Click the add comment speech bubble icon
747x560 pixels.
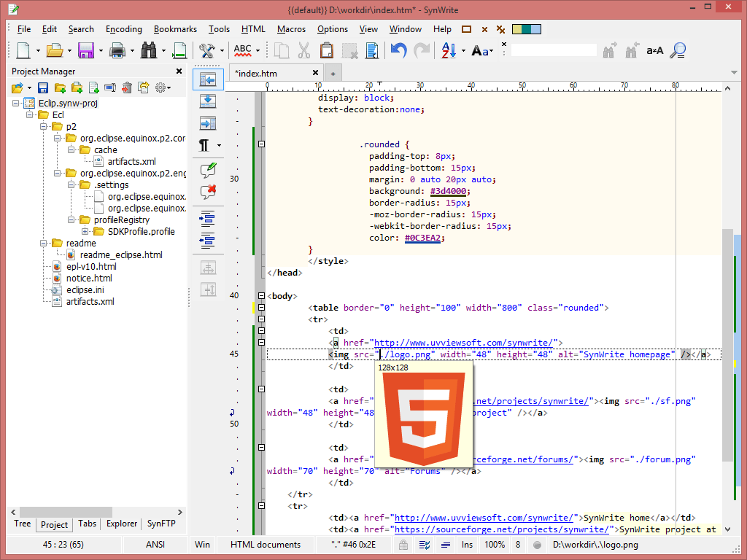click(x=208, y=170)
